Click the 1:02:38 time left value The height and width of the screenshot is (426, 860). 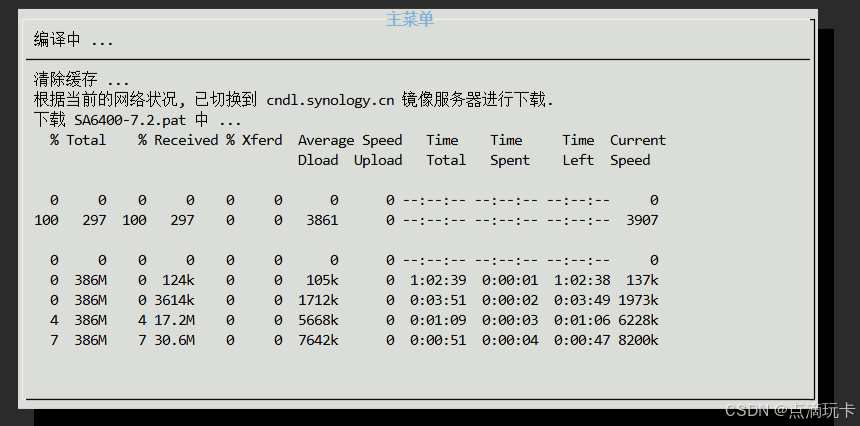(x=582, y=280)
